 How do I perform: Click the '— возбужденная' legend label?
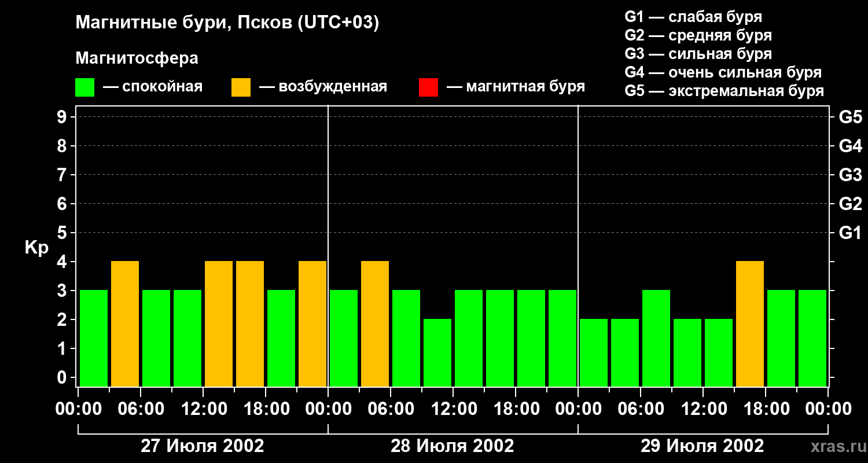[x=323, y=87]
